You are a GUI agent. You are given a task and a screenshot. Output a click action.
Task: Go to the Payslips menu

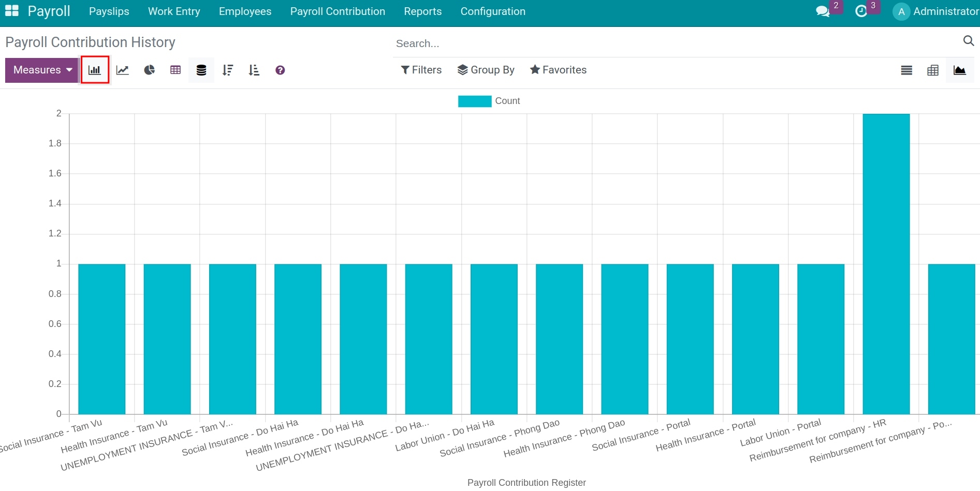pos(109,11)
